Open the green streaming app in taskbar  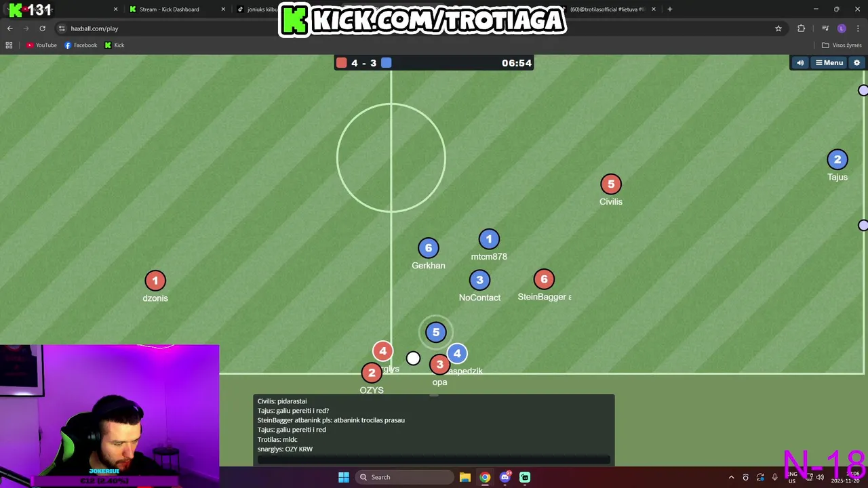tap(525, 477)
